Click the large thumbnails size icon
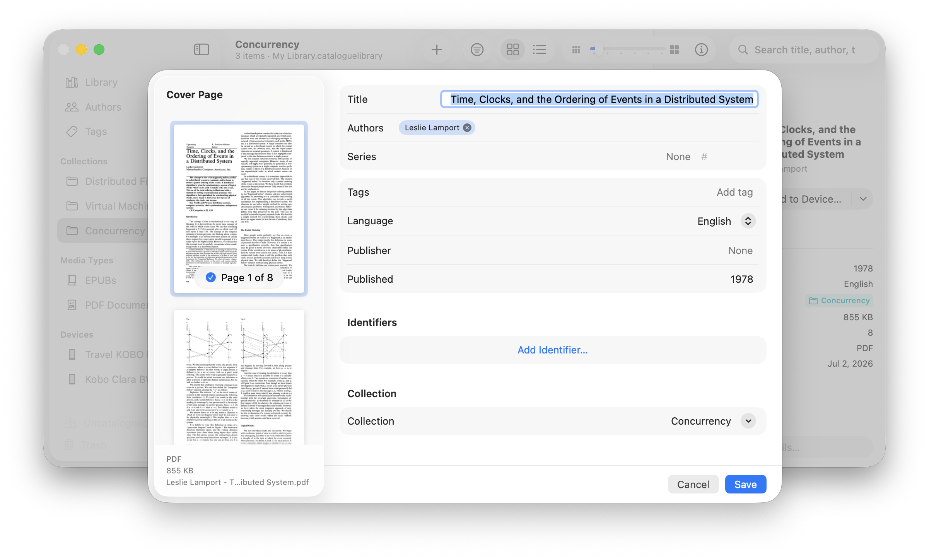Viewport: 929px width, 560px height. click(674, 50)
